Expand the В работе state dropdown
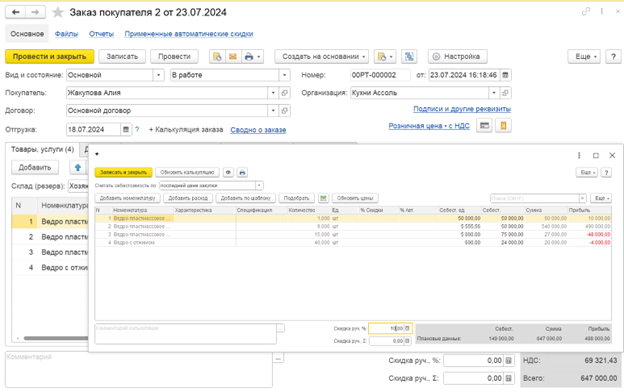This screenshot has height=392, width=624. 284,75
